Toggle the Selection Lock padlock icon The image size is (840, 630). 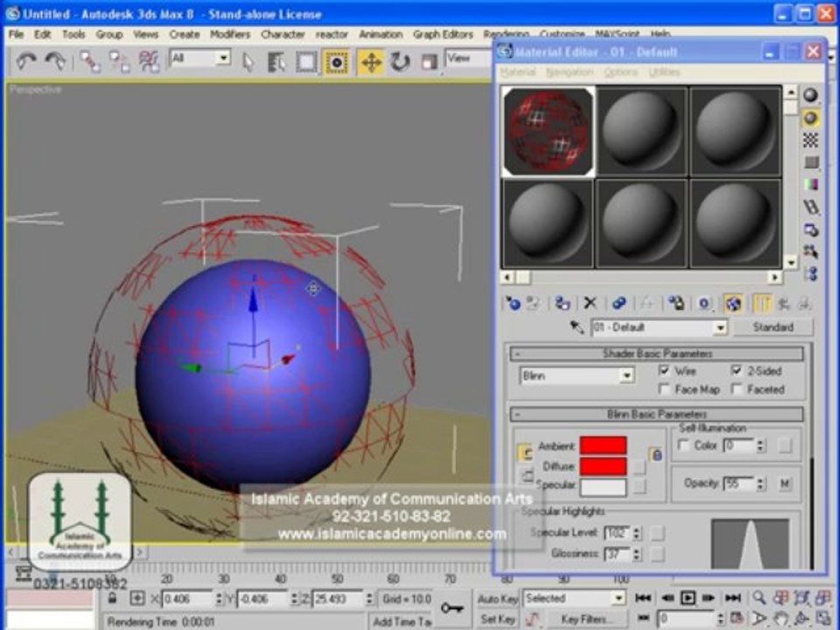point(111,598)
